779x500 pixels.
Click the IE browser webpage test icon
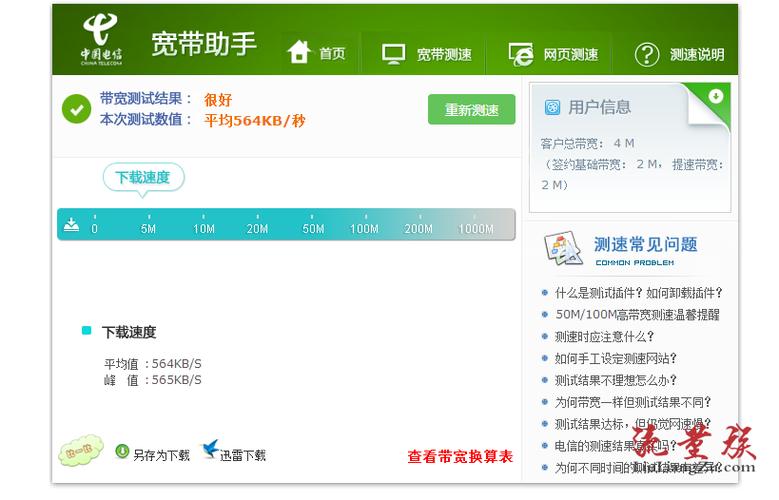click(x=521, y=54)
